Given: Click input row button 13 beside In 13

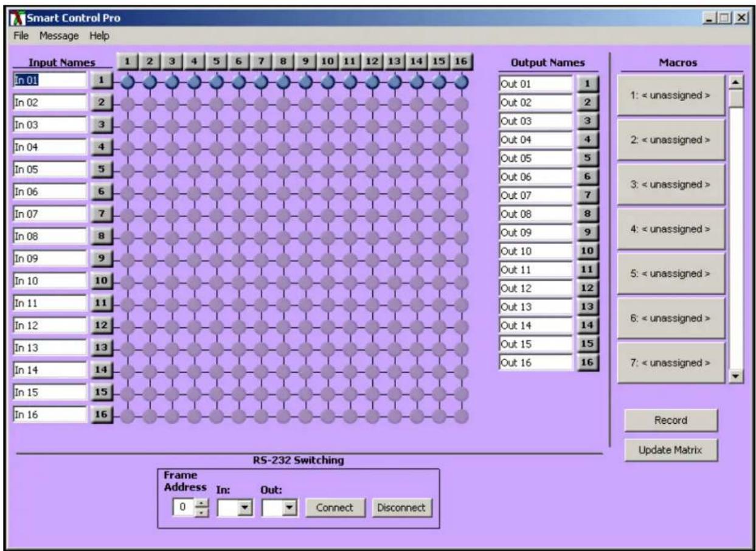Looking at the screenshot, I should tap(102, 348).
